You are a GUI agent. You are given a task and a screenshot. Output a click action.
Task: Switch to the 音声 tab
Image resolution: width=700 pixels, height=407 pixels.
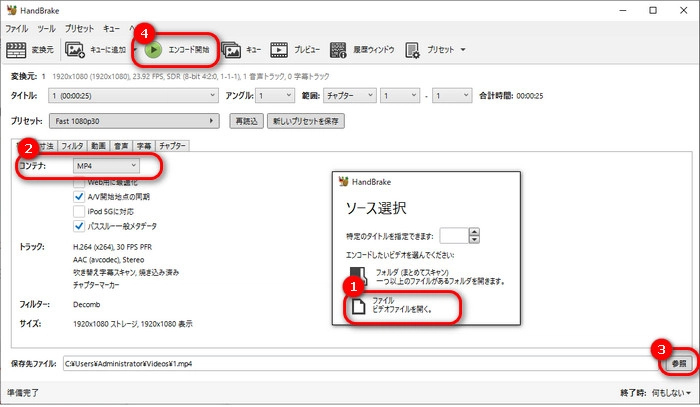pyautogui.click(x=121, y=146)
